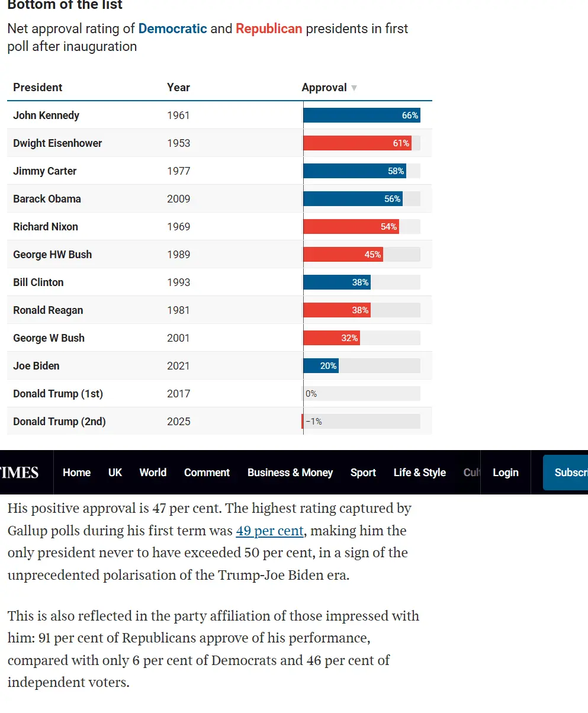Screen dimensions: 588x713
Task: Follow the "49 per cent" hyperlink
Action: [269, 531]
